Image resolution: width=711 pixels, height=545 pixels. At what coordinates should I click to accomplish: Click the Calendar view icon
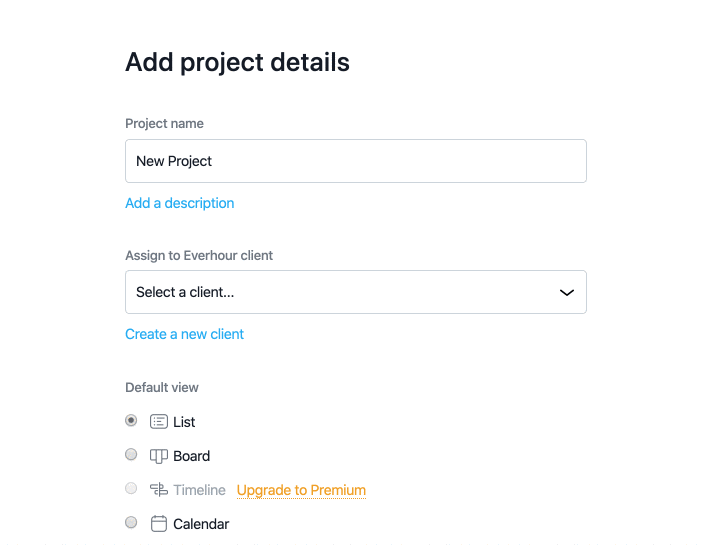pos(158,524)
